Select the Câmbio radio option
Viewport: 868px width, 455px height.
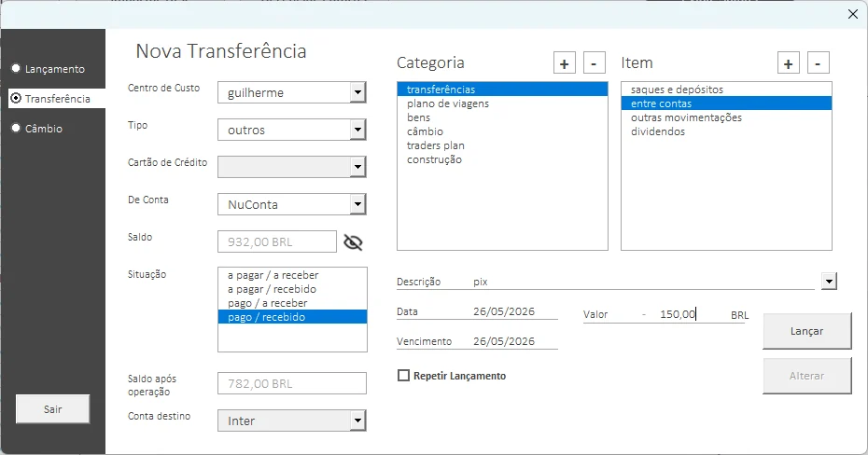(37, 129)
